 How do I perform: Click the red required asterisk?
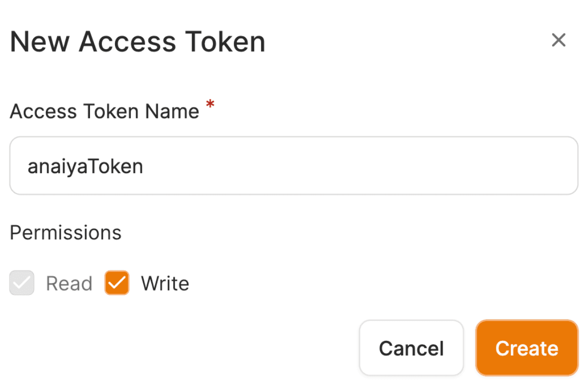(x=210, y=105)
